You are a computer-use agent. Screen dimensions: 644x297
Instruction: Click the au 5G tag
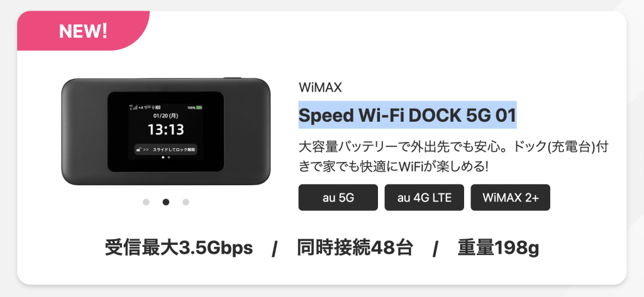(x=338, y=198)
